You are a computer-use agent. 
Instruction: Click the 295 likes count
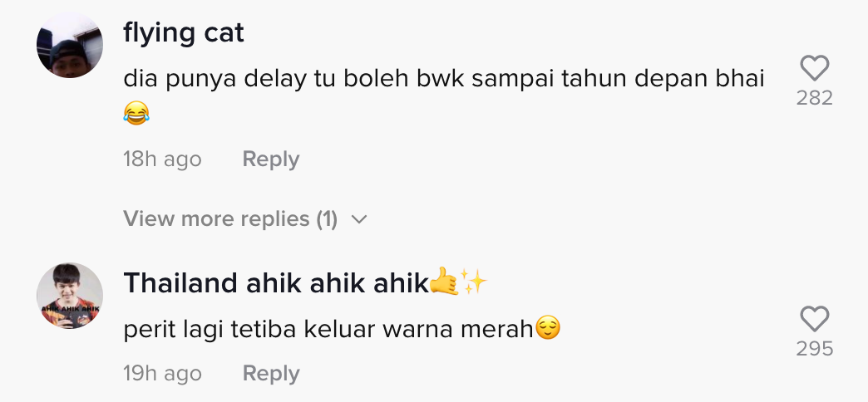click(814, 349)
